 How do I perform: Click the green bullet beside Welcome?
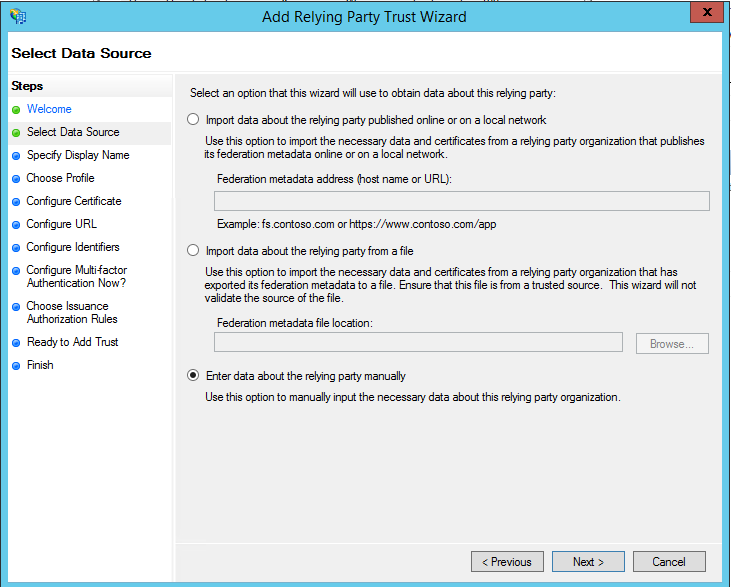point(16,110)
